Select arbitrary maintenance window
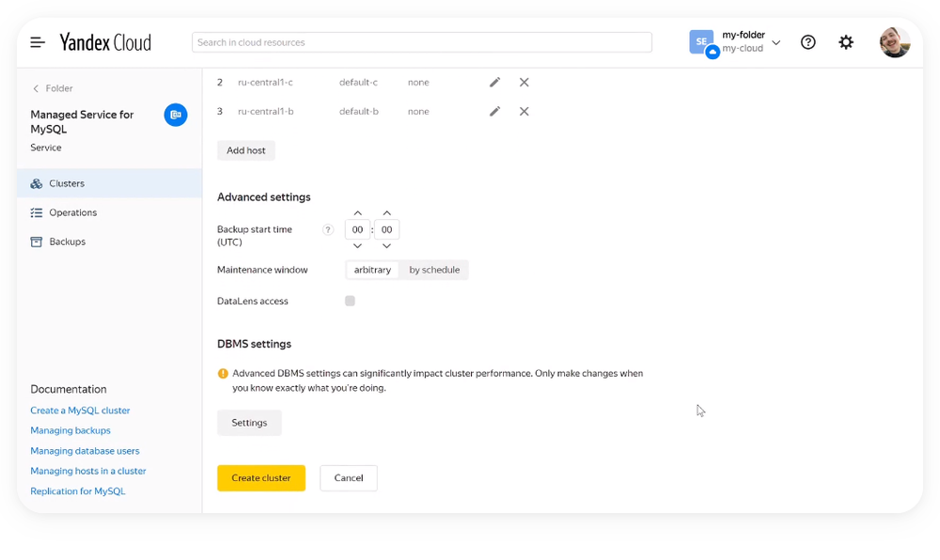Viewport: 940px width, 560px height. pos(372,270)
